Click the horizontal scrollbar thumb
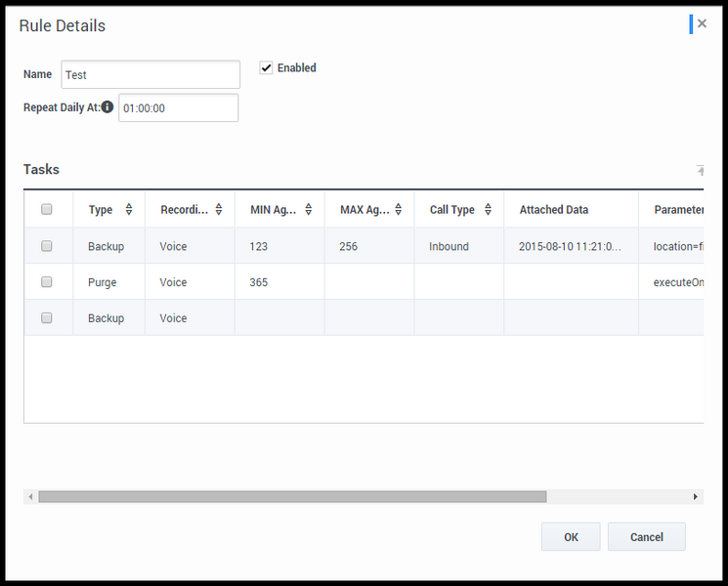The image size is (728, 586). click(x=292, y=497)
